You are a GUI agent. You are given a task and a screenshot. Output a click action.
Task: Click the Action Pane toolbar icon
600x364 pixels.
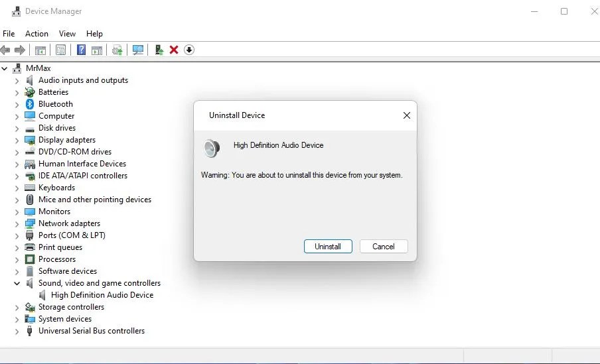(x=97, y=50)
